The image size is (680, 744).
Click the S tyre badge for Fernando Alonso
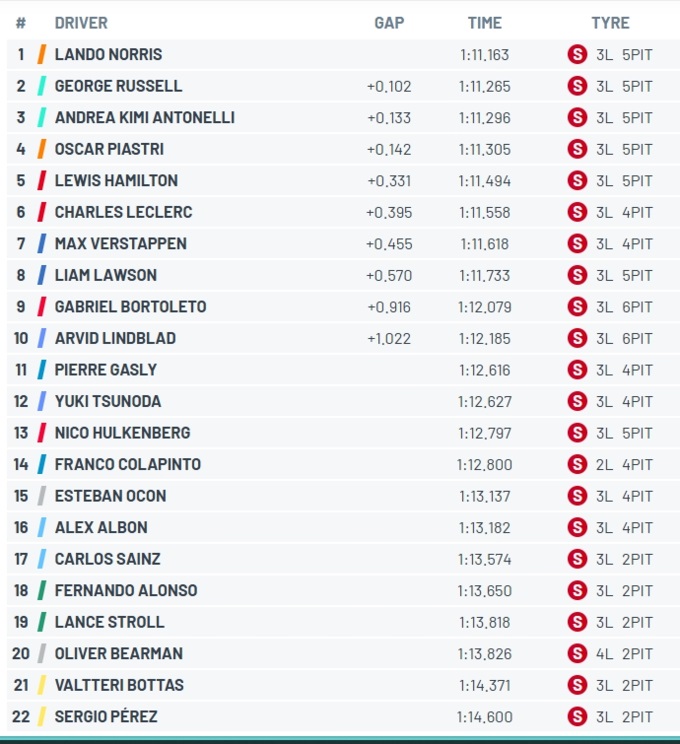click(x=578, y=590)
